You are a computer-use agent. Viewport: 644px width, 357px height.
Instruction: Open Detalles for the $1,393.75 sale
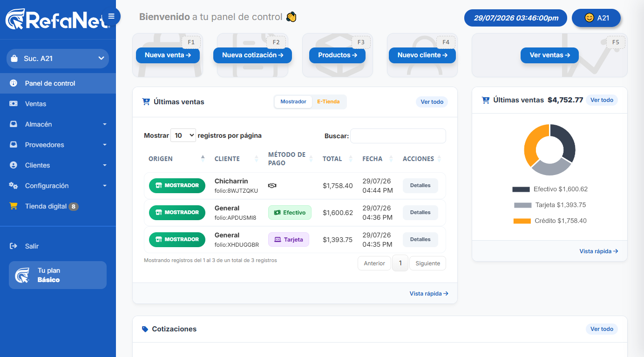[420, 239]
